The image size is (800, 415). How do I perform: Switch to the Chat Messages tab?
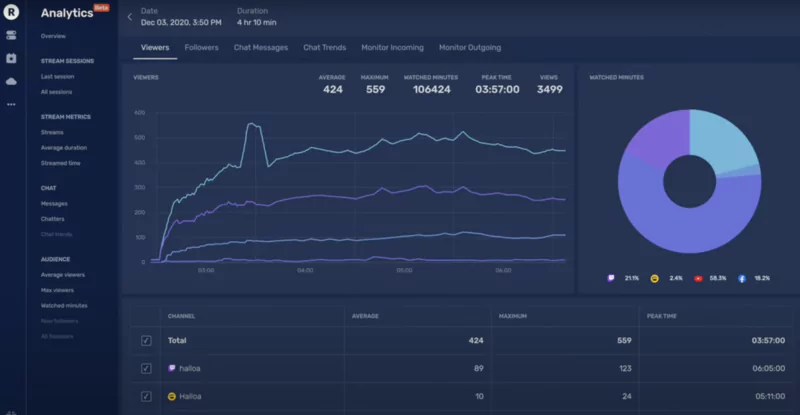261,47
